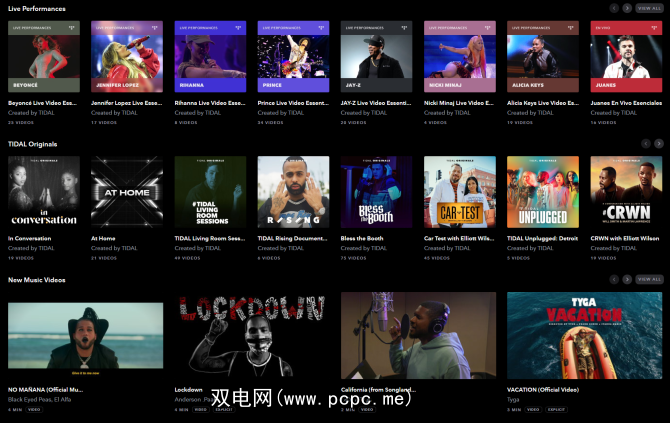
Task: Open the TIDAL Unplugged cover art
Action: point(543,192)
